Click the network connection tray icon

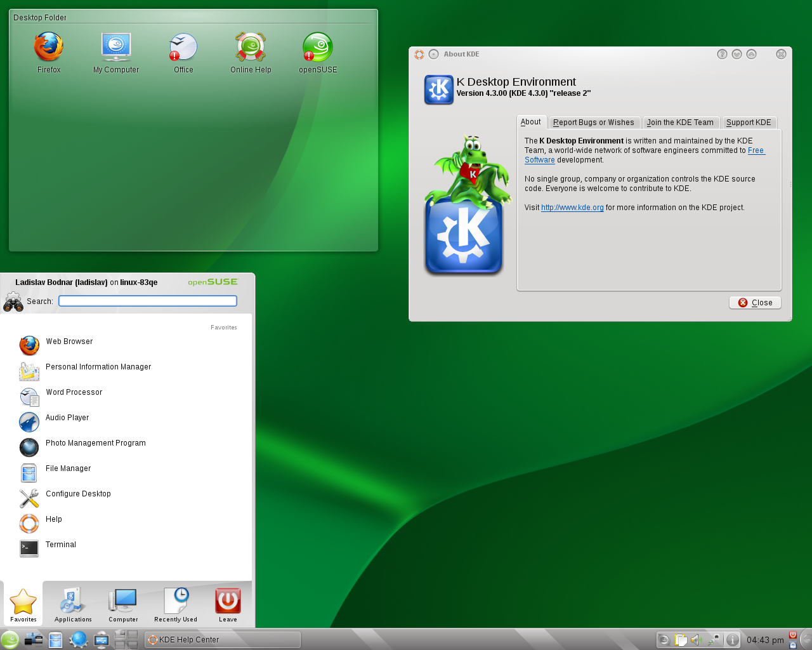pyautogui.click(x=714, y=640)
